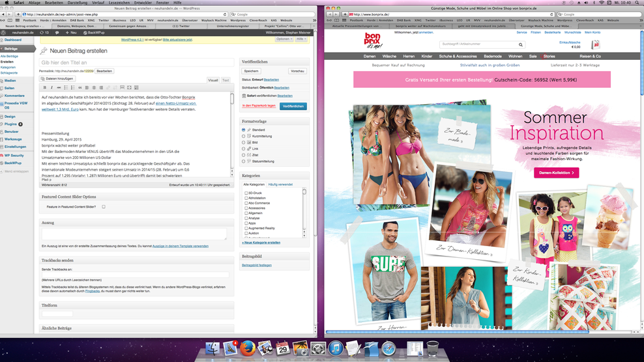Viewport: 644px width, 362px height.
Task: Click the bonprix page horizontal scrollbar
Action: (457, 331)
